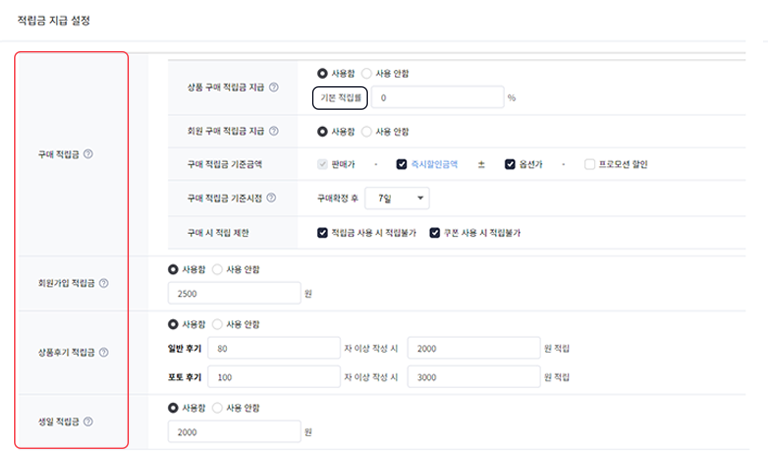Click the 포토 후기 character count field showing 100
The width and height of the screenshot is (768, 460).
[274, 377]
